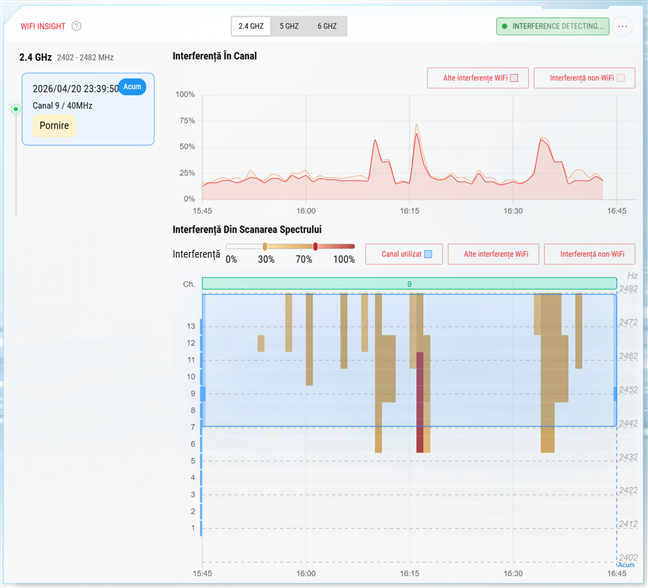Switch to the 2.4 GHz band tab
Screen dimensions: 648x588
pyautogui.click(x=251, y=26)
